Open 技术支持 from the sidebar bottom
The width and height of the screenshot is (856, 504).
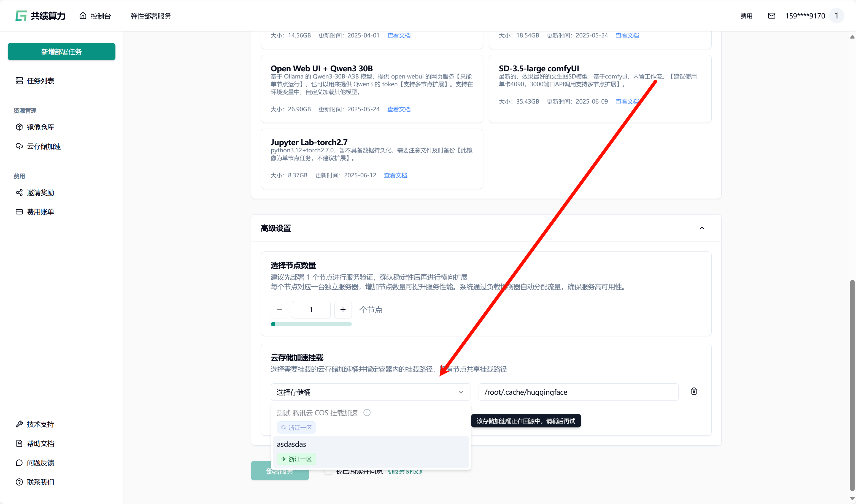click(40, 424)
